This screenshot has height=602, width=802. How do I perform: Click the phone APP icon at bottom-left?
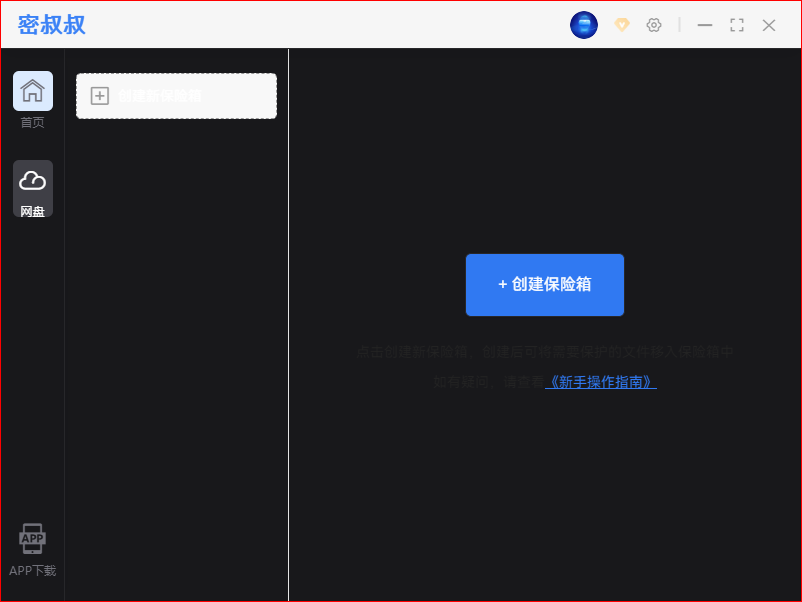[32, 539]
